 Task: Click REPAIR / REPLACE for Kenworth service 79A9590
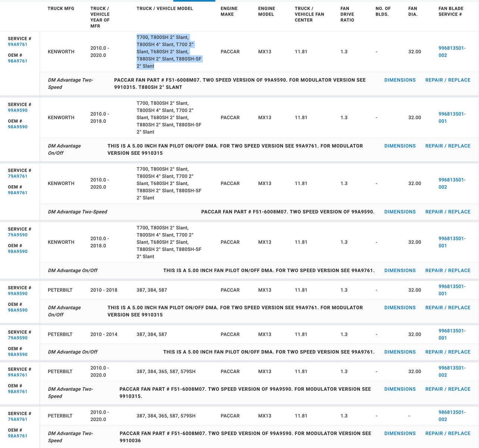point(448,270)
